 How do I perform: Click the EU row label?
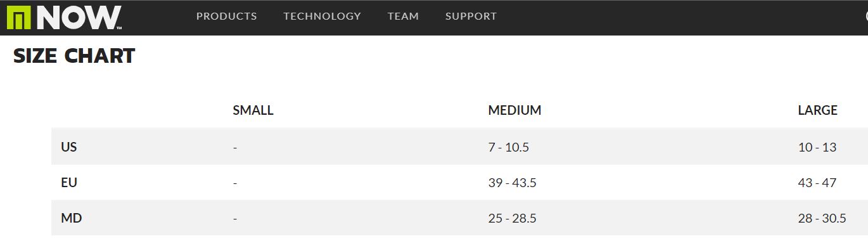point(69,183)
